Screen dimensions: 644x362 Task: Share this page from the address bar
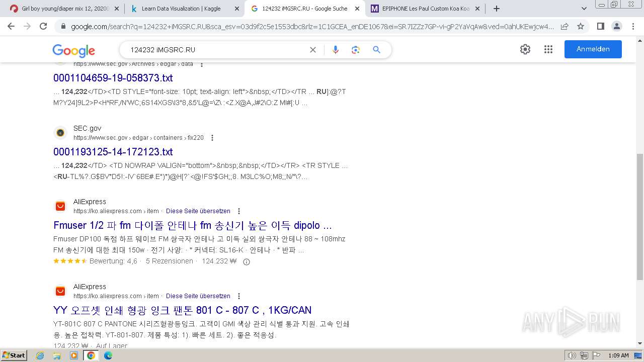pyautogui.click(x=565, y=26)
